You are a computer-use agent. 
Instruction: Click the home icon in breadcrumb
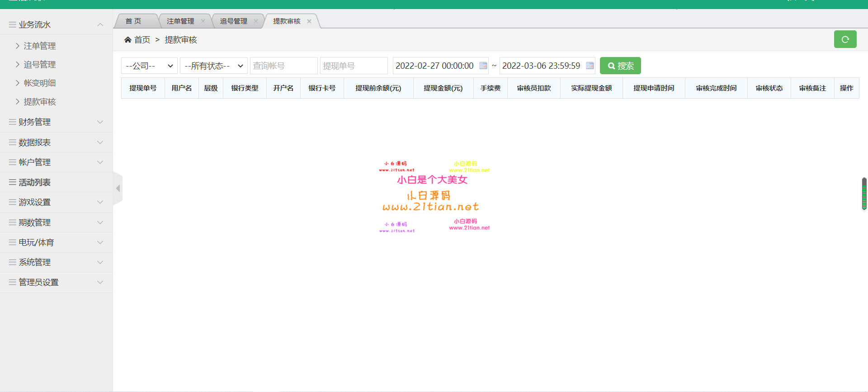tap(128, 40)
